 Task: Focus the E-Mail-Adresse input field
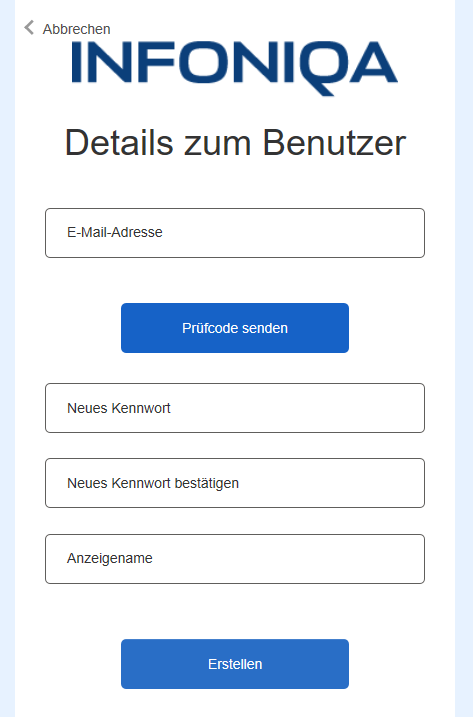(x=235, y=233)
